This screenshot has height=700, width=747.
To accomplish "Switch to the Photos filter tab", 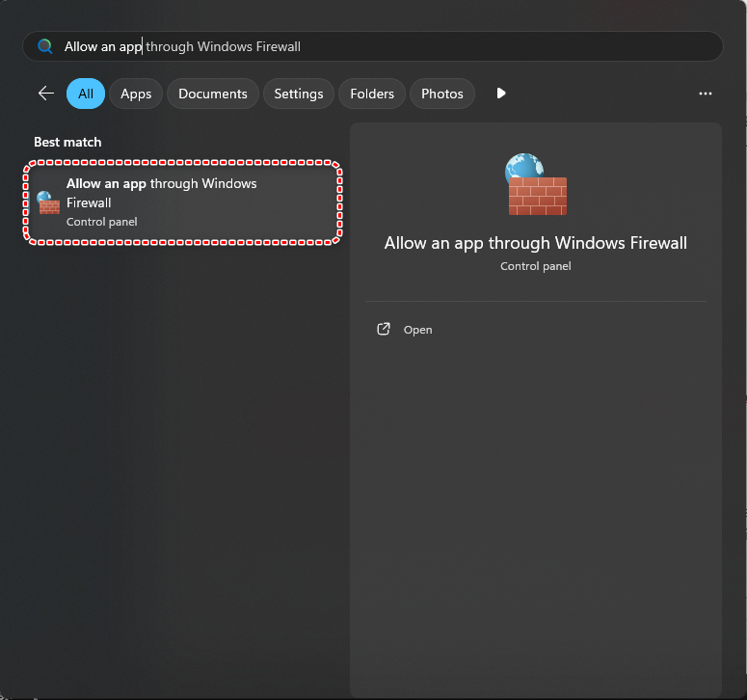I will 442,94.
